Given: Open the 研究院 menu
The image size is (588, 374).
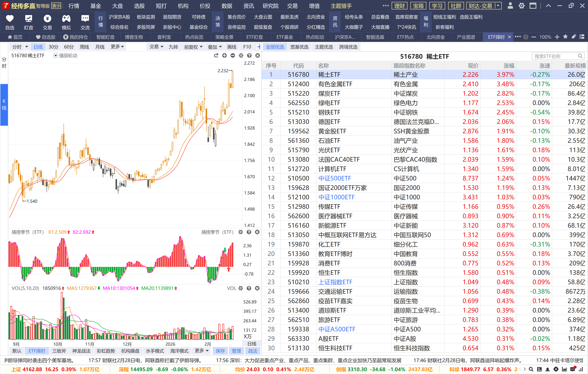Looking at the screenshot, I should coord(270,6).
